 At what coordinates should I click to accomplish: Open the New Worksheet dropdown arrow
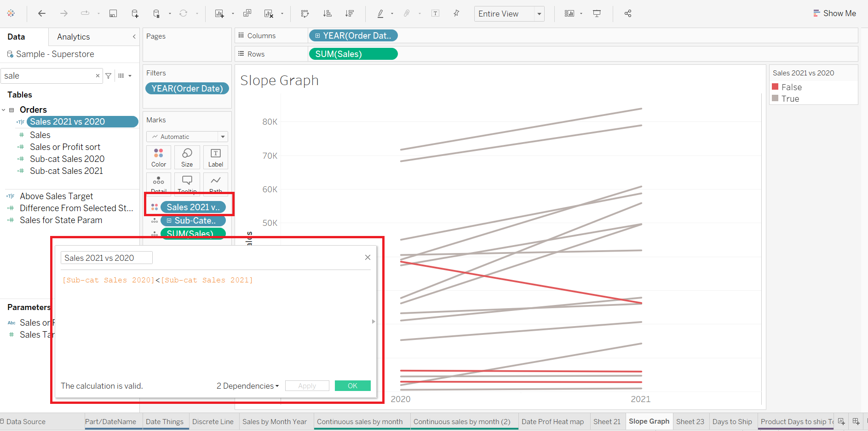233,14
